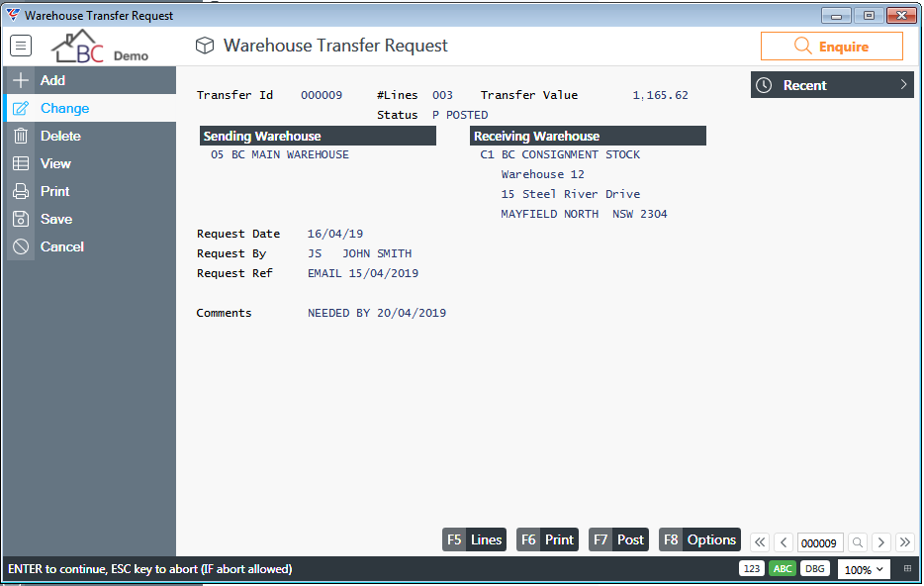Select the Save menu item
Image resolution: width=924 pixels, height=586 pixels.
(x=90, y=219)
